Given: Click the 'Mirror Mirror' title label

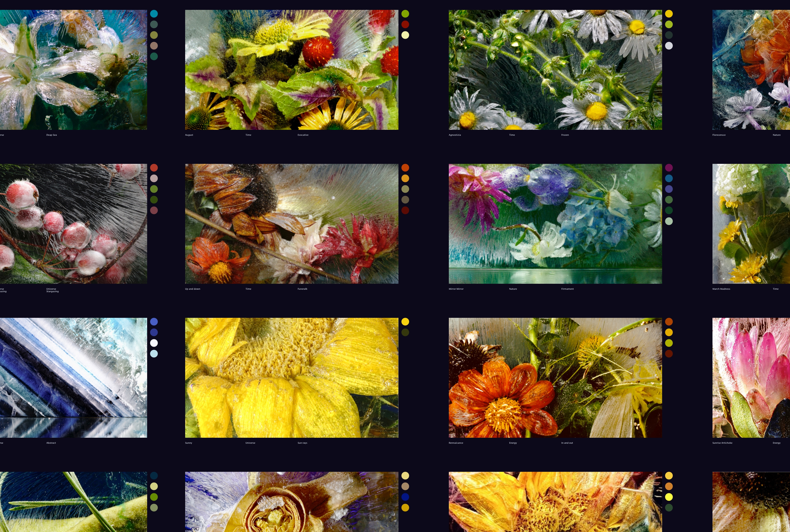Looking at the screenshot, I should [x=456, y=289].
